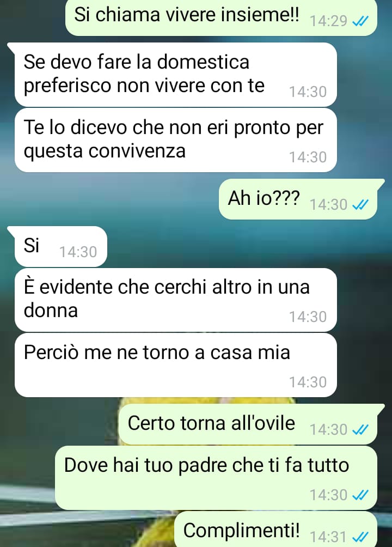
Task: Tap 'Te lo dicevo che non eri pronto' bubble
Action: pos(176,140)
